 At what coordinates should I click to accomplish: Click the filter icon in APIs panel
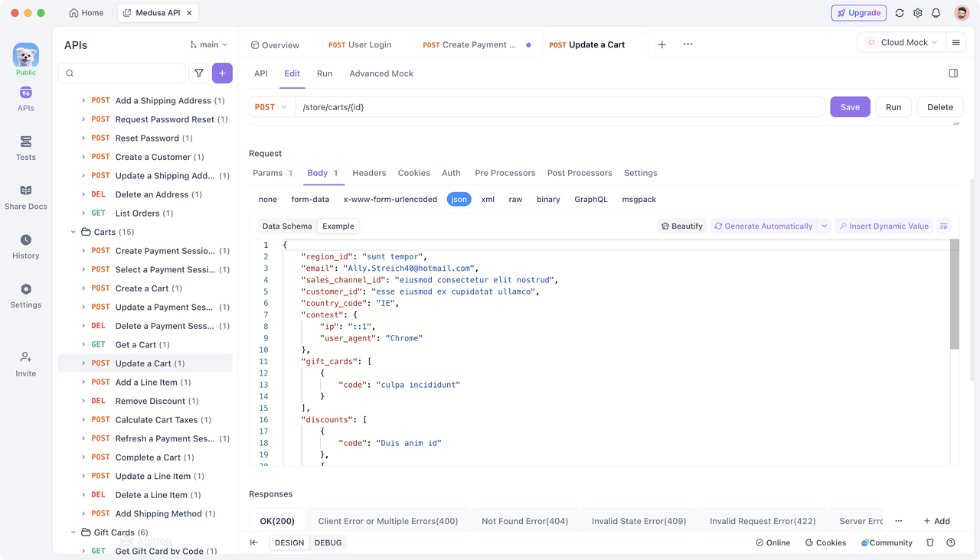click(199, 73)
